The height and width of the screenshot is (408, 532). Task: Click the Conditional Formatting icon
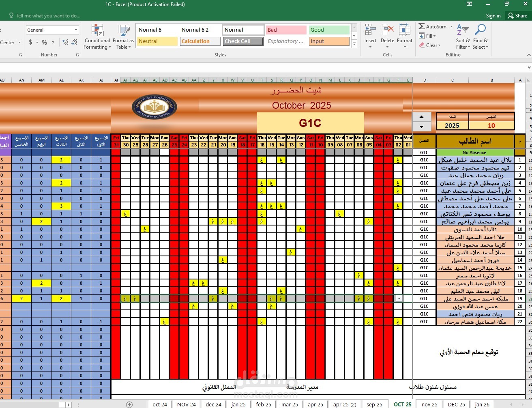97,30
